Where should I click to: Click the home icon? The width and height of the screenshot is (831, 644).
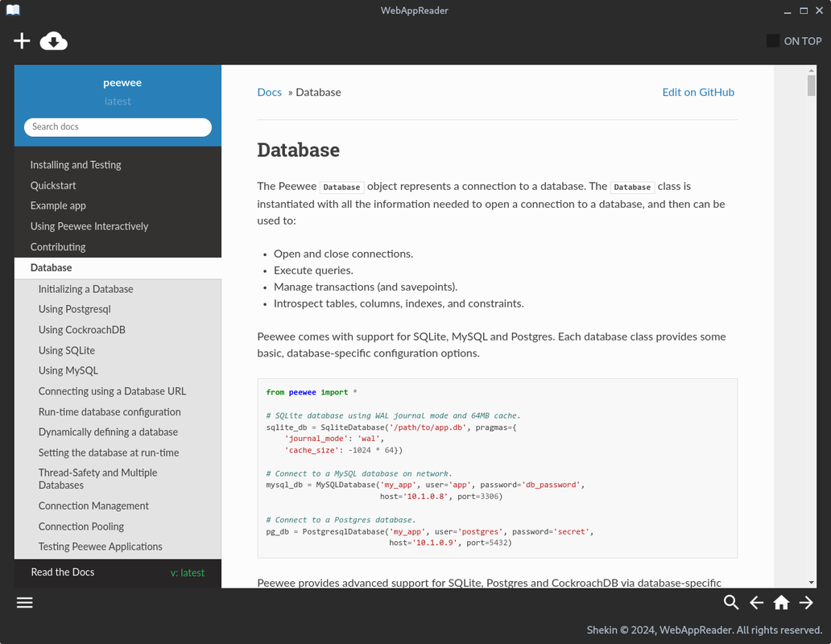[781, 603]
